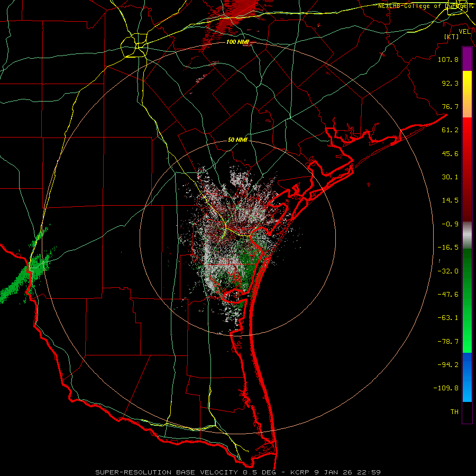The width and height of the screenshot is (476, 476).
Task: Click the Super-Resolution Base Velocity caption
Action: click(237, 472)
